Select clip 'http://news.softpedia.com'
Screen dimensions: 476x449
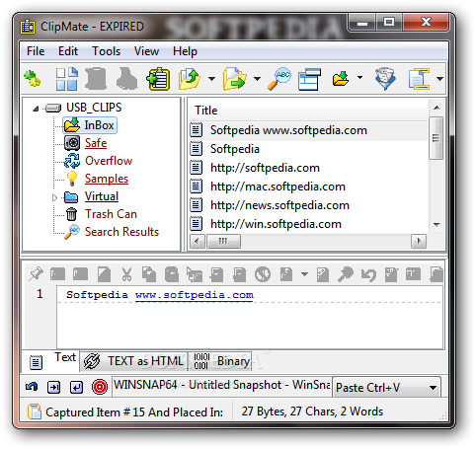(308, 205)
